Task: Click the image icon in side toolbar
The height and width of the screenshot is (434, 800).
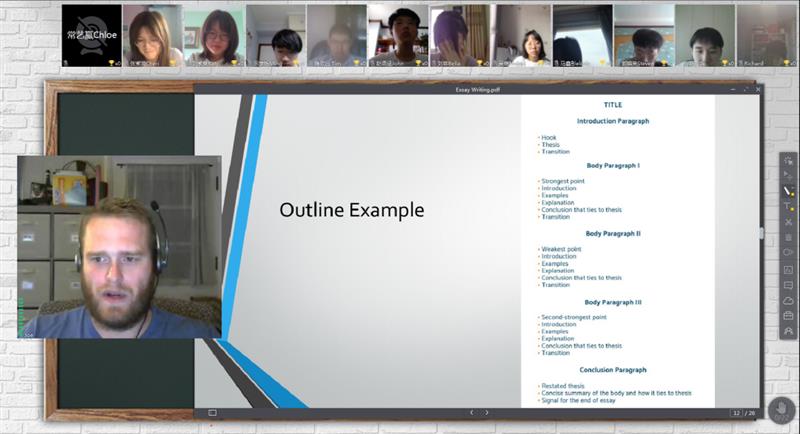Action: click(788, 269)
